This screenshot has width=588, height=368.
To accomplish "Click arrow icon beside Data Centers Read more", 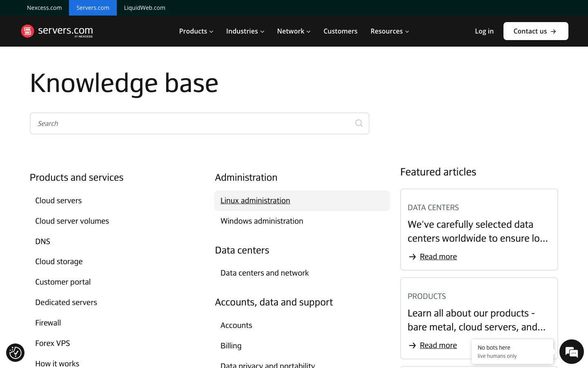I will pyautogui.click(x=412, y=257).
